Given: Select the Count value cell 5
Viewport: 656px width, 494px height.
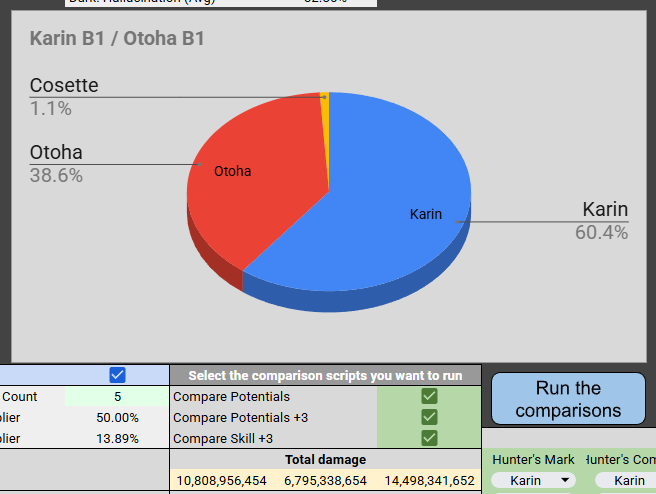Looking at the screenshot, I should click(x=117, y=397).
